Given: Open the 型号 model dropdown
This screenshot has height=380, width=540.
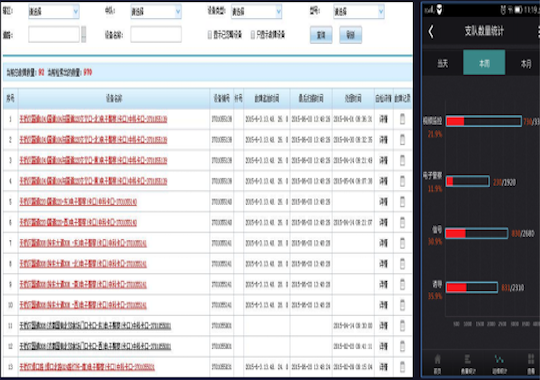Looking at the screenshot, I should [359, 12].
